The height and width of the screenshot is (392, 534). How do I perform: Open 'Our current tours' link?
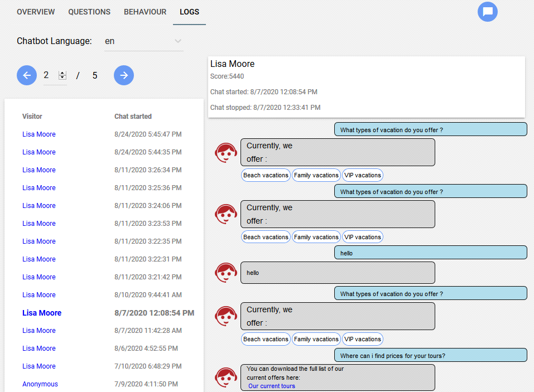(x=271, y=386)
